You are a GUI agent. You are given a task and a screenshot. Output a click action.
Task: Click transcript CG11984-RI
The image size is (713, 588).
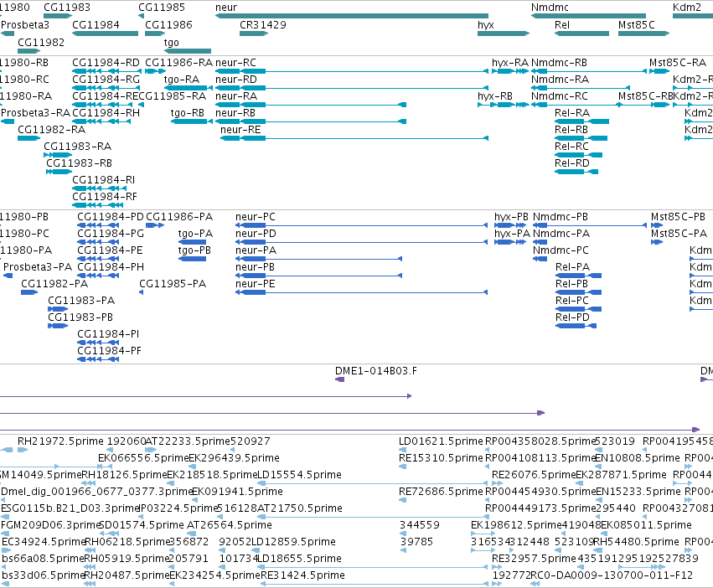click(x=104, y=180)
